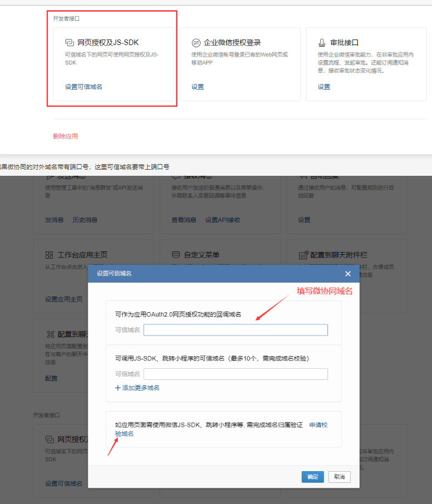Image resolution: width=432 pixels, height=504 pixels.
Task: Click the 工作台应用主页 grid icon
Action: click(x=49, y=255)
